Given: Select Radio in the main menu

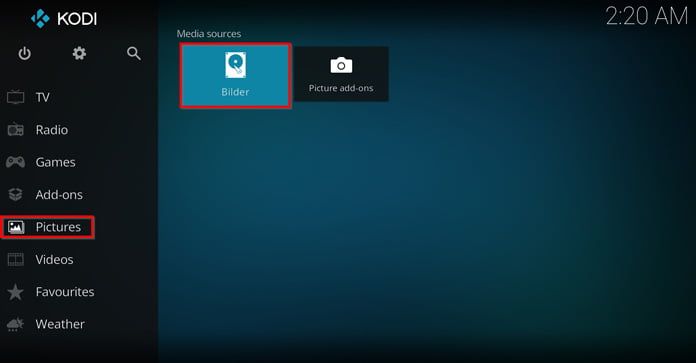Looking at the screenshot, I should click(52, 130).
